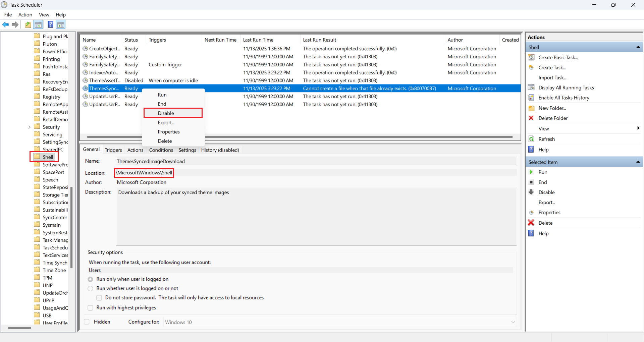Click the Disable down-arrow icon in Actions pane
Image resolution: width=644 pixels, height=342 pixels.
tap(531, 192)
